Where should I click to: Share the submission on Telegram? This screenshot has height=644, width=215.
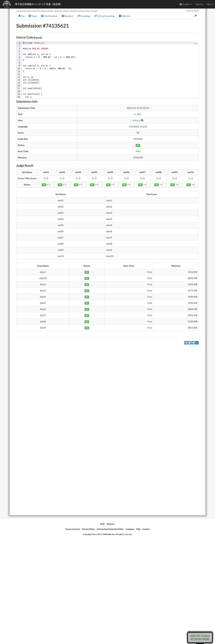(193, 343)
